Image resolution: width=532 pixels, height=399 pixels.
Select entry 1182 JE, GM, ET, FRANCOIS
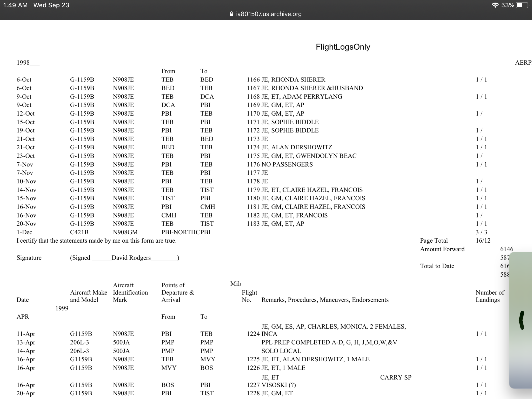point(287,215)
